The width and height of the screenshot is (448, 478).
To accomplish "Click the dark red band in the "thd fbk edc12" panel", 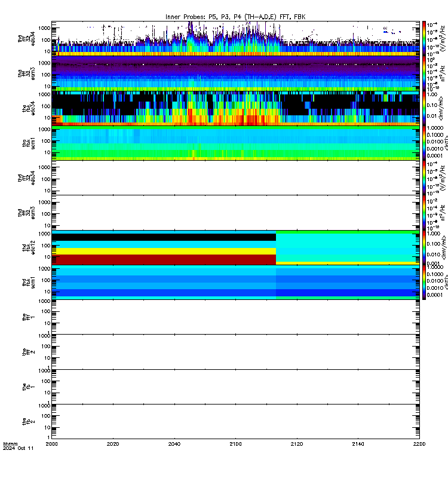I will pos(164,259).
